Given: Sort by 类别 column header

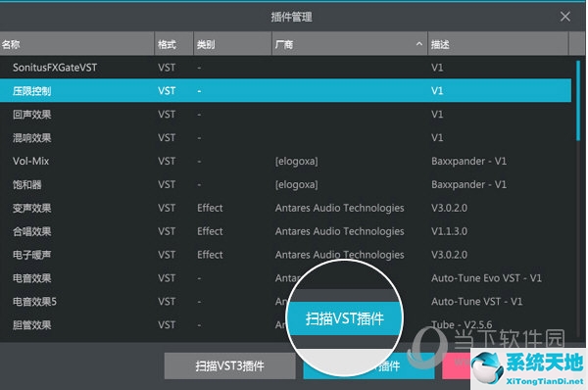Looking at the screenshot, I should (x=232, y=44).
